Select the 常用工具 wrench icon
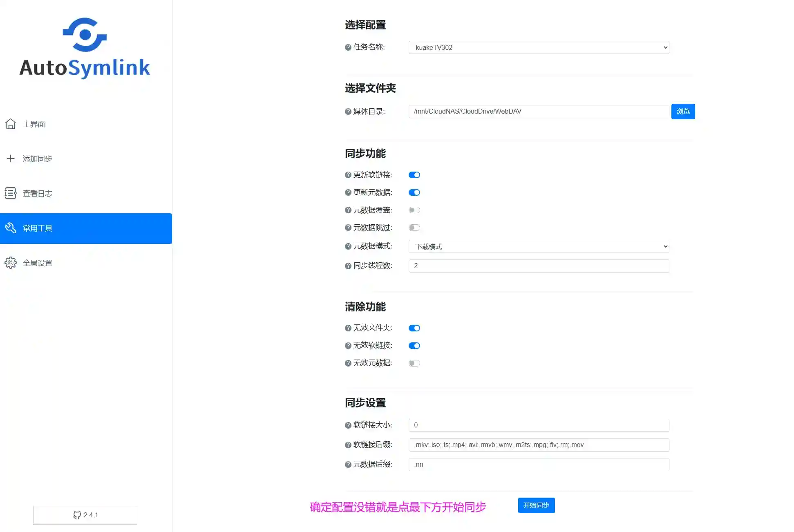The height and width of the screenshot is (532, 794). tap(11, 228)
